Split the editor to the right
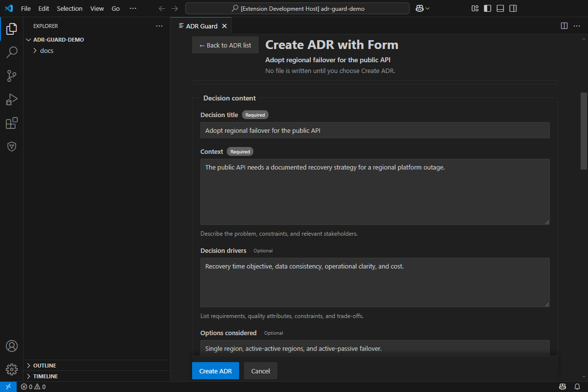The image size is (588, 392). tap(564, 26)
